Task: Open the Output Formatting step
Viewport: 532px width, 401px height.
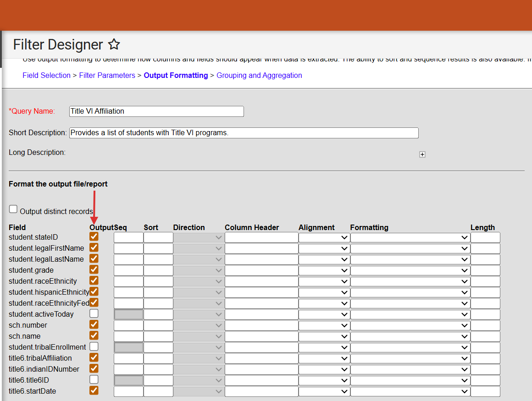Action: 176,75
